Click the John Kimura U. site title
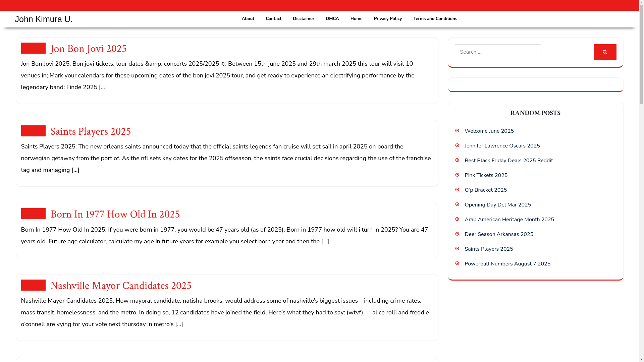644x362 pixels. pyautogui.click(x=44, y=19)
